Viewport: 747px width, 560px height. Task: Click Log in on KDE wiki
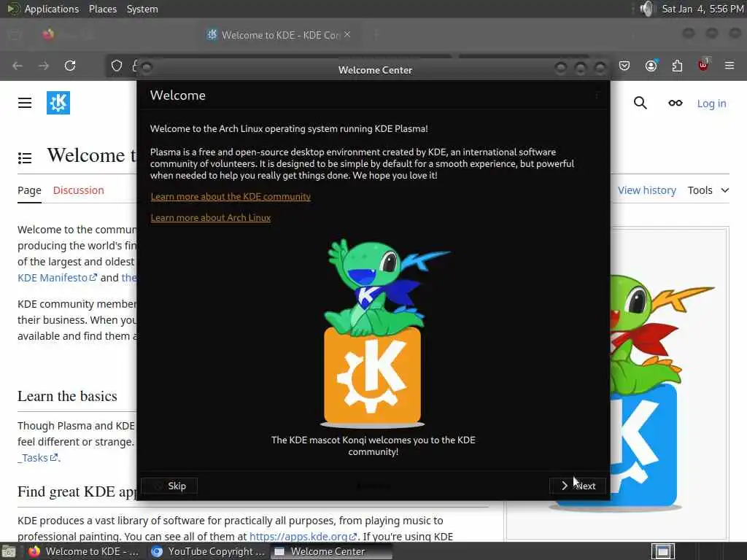point(711,104)
